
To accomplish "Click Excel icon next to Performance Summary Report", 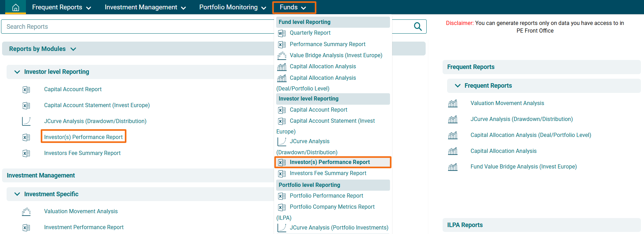I will [x=282, y=45].
